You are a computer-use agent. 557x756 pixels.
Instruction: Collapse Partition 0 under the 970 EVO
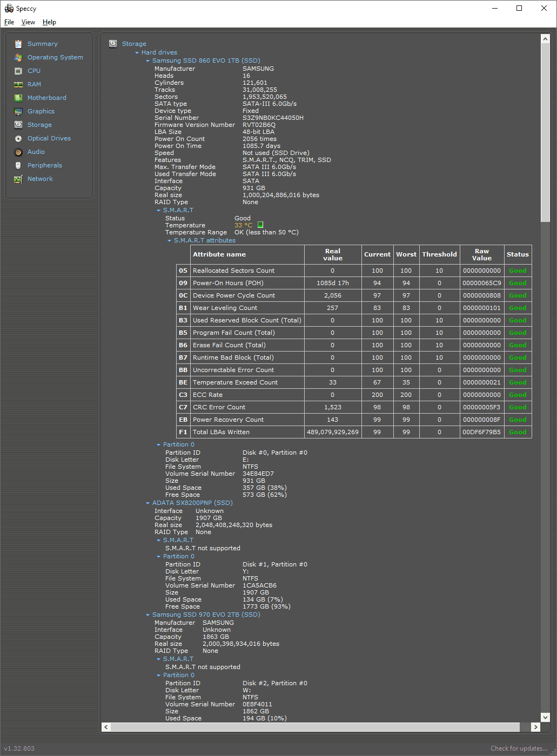(x=159, y=676)
